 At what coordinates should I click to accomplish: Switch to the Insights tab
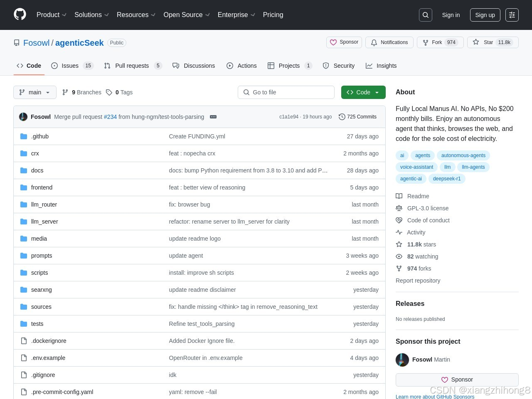tap(381, 66)
